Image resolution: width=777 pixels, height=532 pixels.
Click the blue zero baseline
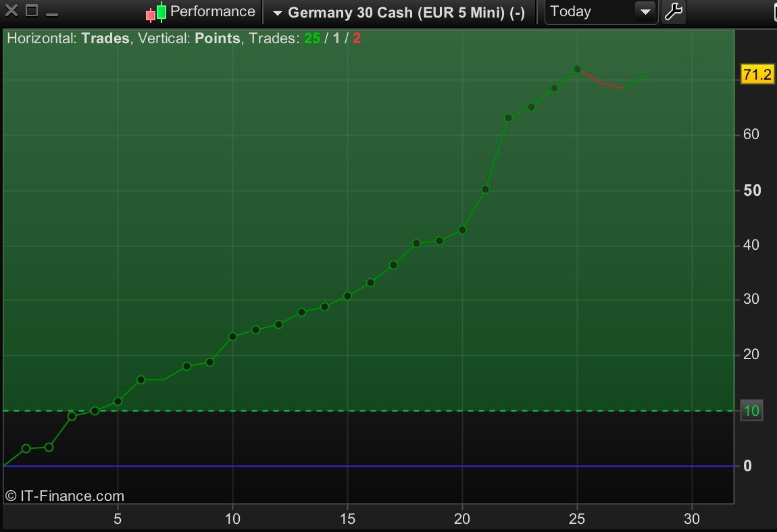click(368, 466)
